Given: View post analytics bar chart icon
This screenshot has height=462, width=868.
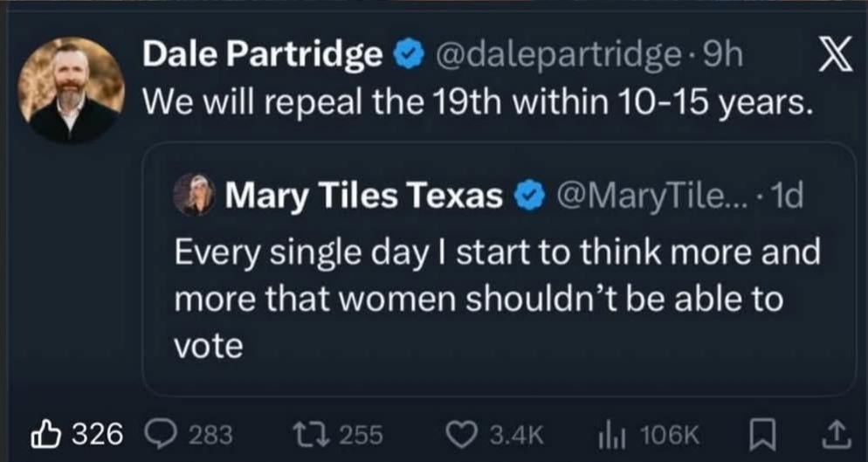Looking at the screenshot, I should pos(609,432).
